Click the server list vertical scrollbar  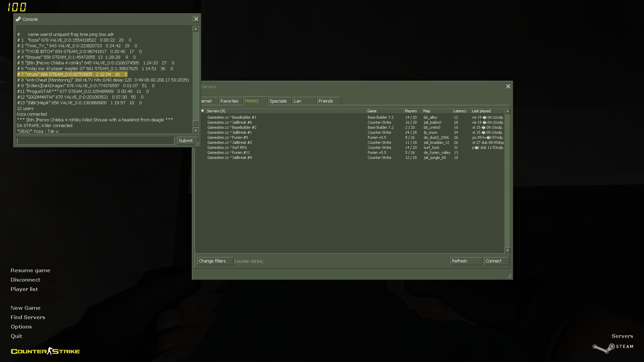coord(507,181)
